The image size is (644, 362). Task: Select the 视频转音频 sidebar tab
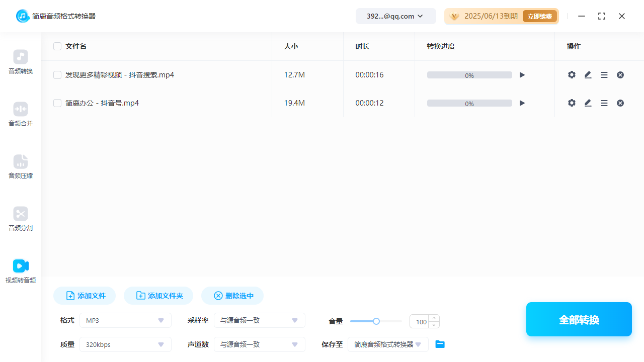click(x=21, y=271)
